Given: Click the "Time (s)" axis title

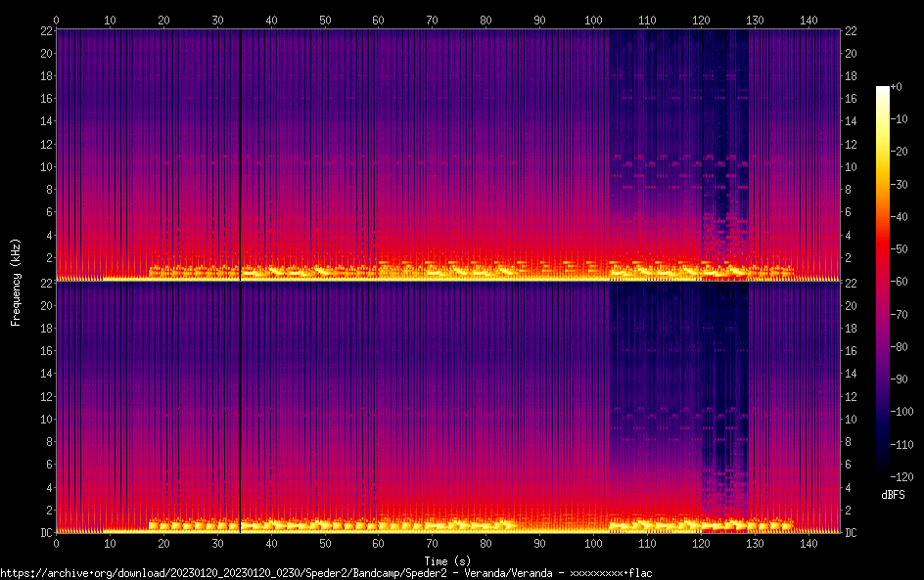Looking at the screenshot, I should pyautogui.click(x=447, y=560).
